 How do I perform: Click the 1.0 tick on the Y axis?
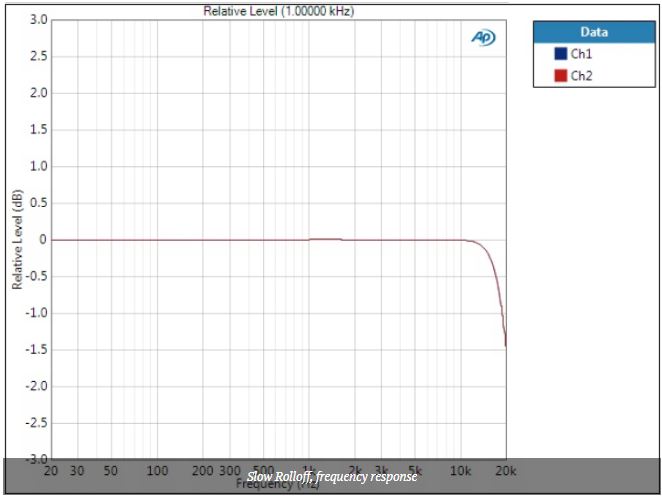38,166
